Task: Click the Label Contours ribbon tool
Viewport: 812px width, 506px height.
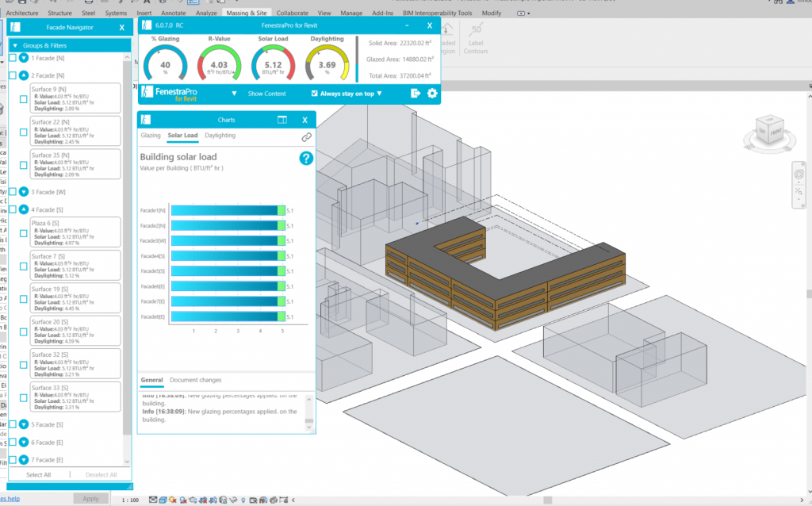Action: click(476, 37)
